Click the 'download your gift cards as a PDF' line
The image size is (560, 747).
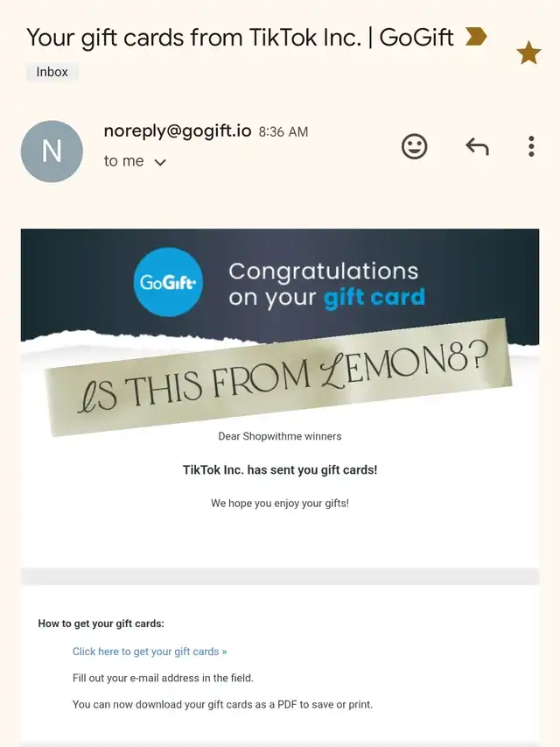point(222,705)
